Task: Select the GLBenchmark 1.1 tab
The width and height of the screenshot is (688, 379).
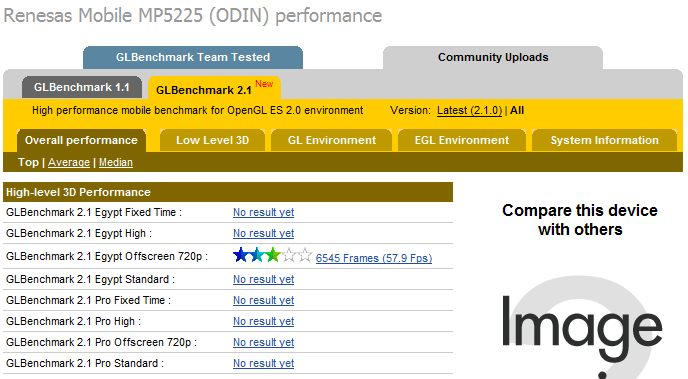Action: click(x=82, y=87)
